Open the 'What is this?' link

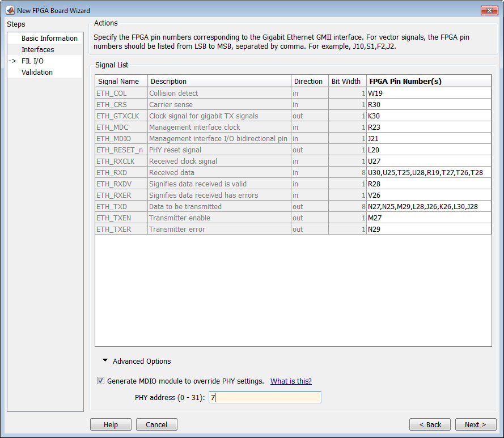click(x=291, y=381)
